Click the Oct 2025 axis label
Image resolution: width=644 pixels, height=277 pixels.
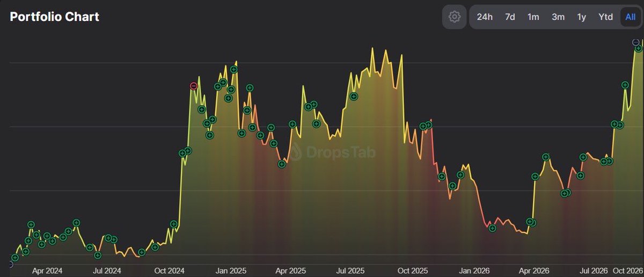412,270
